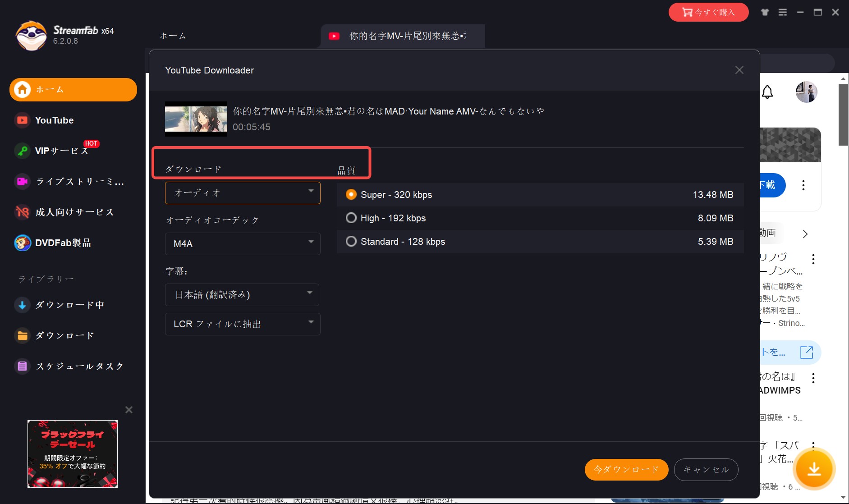Click the video preview thumbnail
Image resolution: width=849 pixels, height=504 pixels.
[x=196, y=119]
